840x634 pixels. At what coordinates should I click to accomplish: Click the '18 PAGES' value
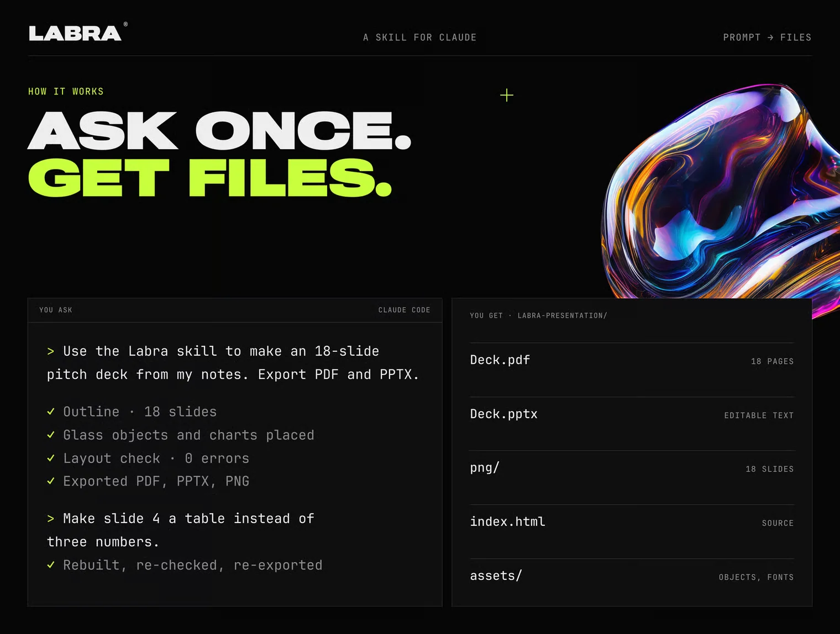tap(772, 361)
